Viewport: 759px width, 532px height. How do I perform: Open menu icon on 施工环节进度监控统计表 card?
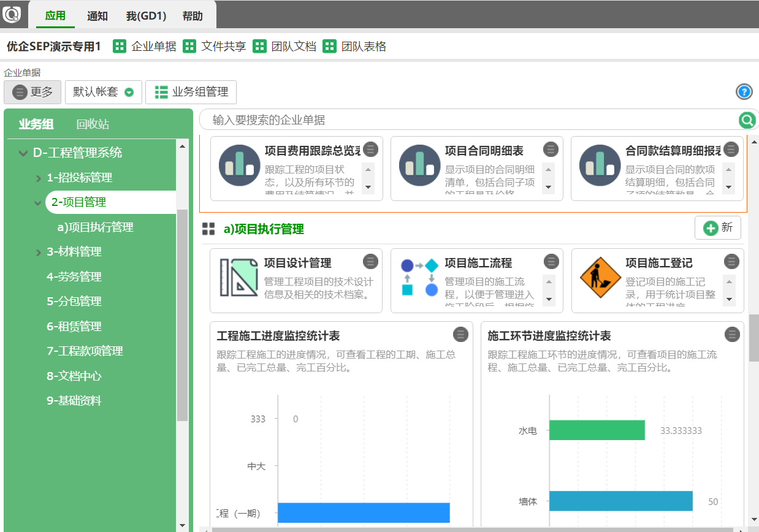732,334
